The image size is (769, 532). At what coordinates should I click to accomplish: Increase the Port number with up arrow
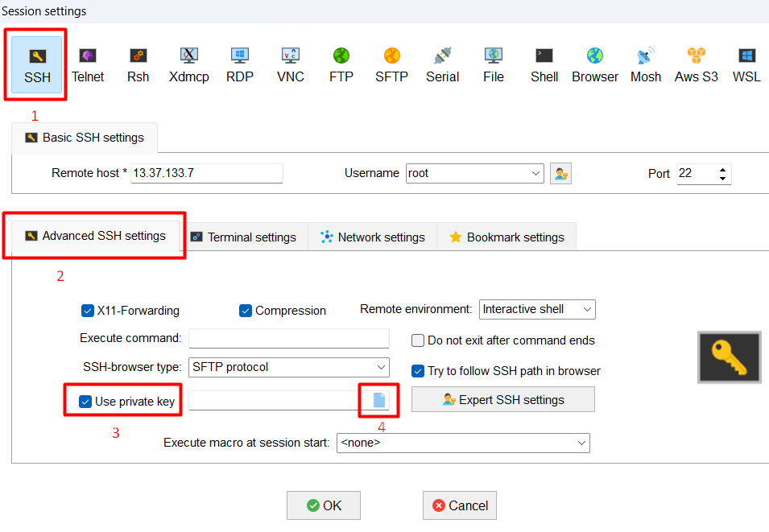coord(722,170)
